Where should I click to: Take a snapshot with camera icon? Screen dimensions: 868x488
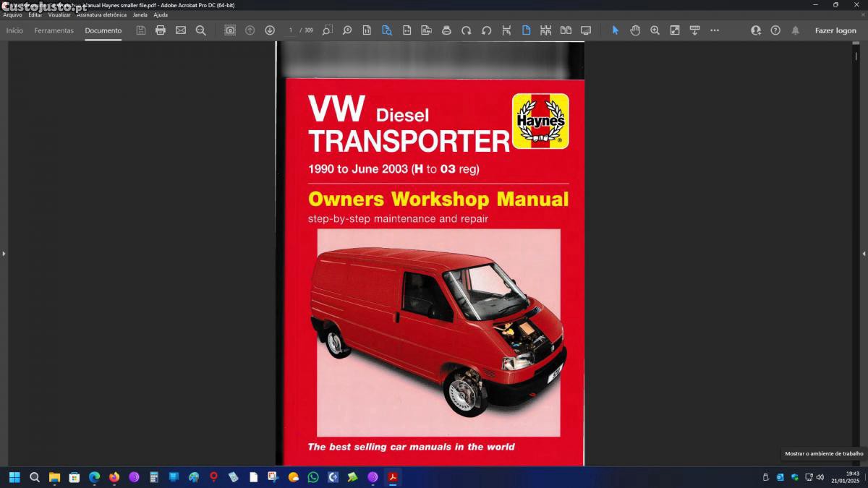click(230, 30)
